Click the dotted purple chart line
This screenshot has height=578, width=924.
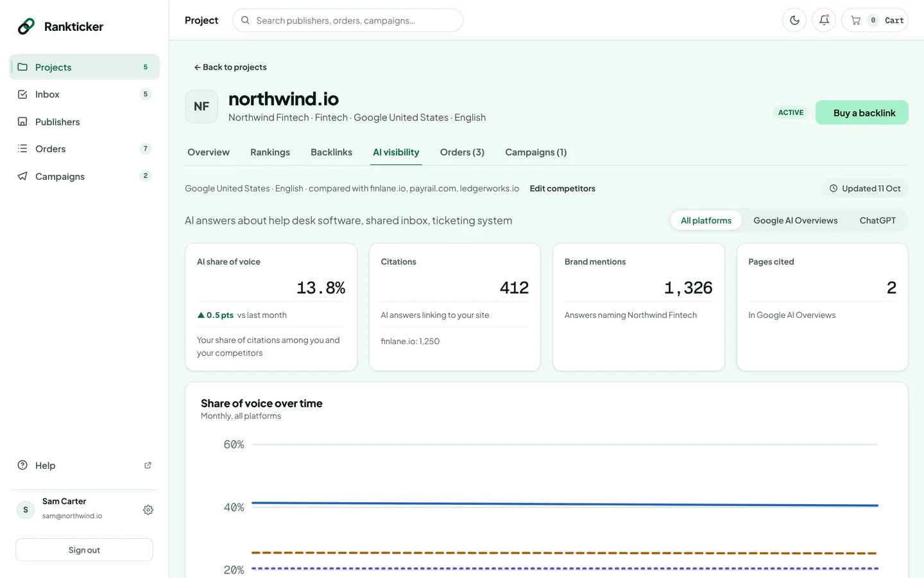(565, 568)
